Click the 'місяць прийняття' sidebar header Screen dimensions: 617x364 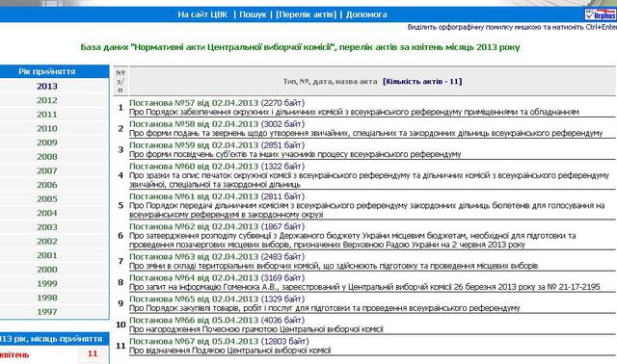(x=51, y=339)
